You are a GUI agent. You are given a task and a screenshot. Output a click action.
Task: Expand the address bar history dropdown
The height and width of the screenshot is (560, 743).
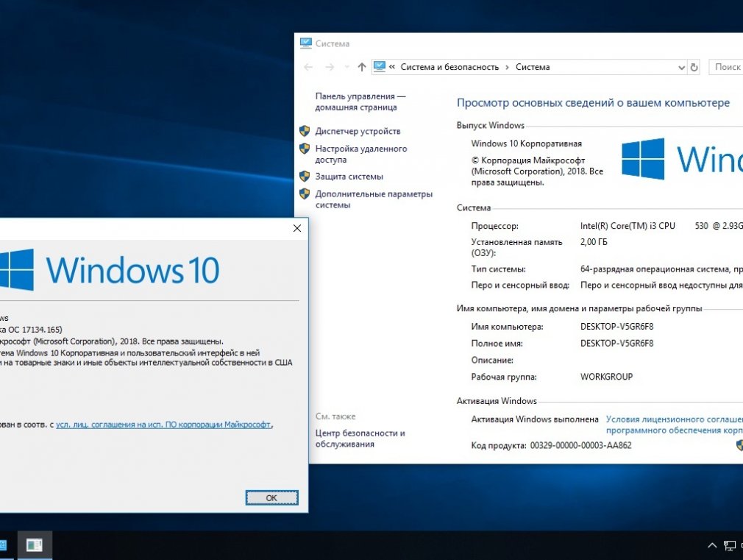pos(681,68)
